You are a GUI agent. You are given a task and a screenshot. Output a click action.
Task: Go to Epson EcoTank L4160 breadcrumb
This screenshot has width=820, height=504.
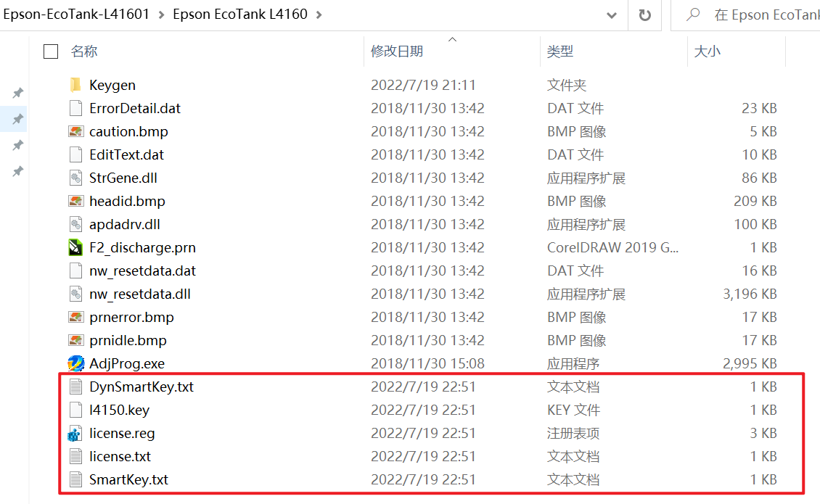(x=240, y=14)
